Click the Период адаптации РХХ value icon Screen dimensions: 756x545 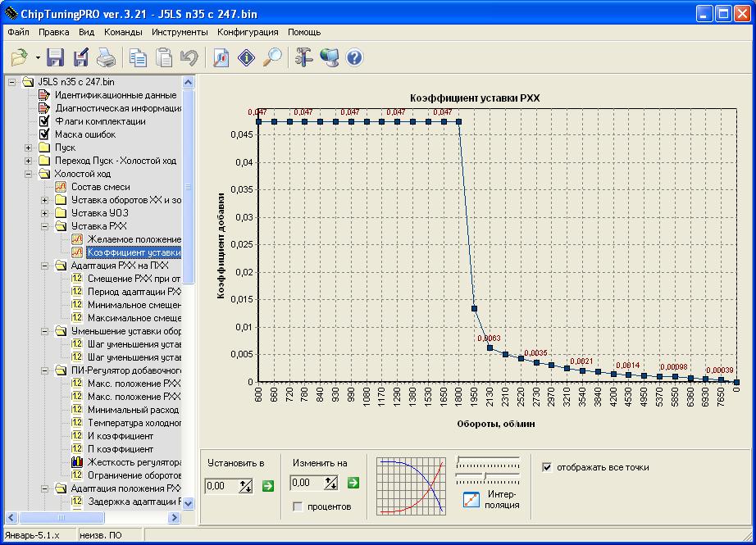tap(76, 292)
